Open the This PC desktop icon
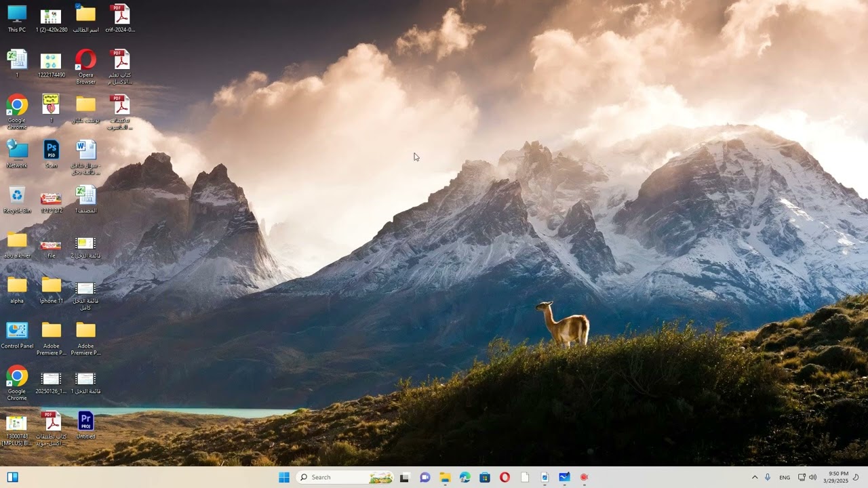 tap(17, 18)
